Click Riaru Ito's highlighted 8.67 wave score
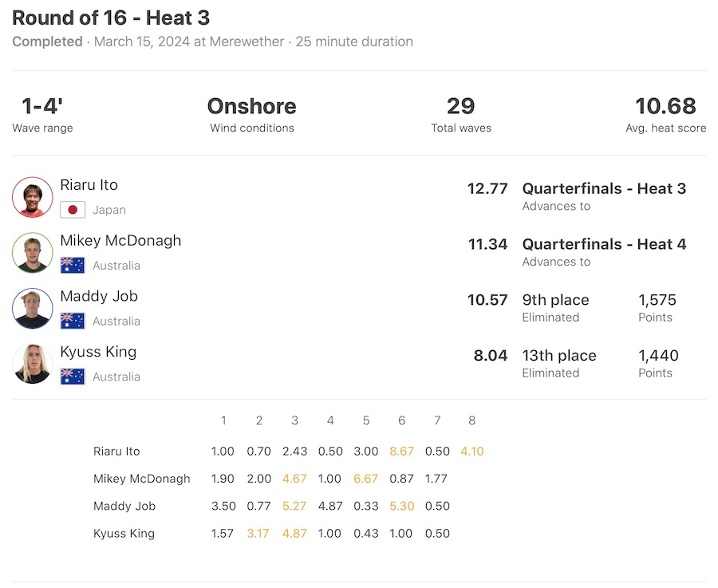718x588 pixels. [x=401, y=452]
